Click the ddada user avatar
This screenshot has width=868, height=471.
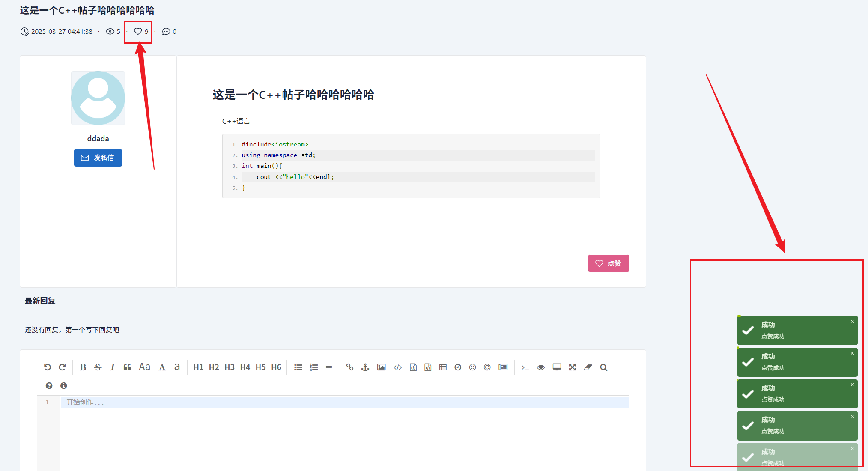pos(98,98)
